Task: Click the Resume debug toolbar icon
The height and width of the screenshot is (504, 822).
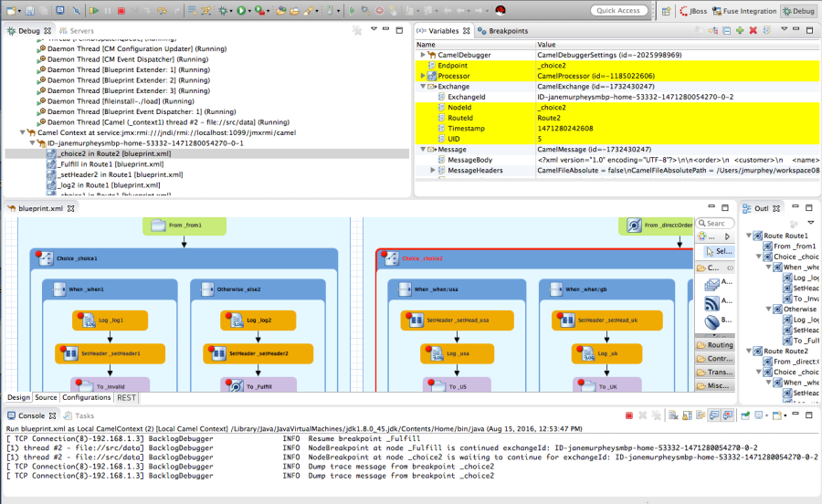Action: 94,10
